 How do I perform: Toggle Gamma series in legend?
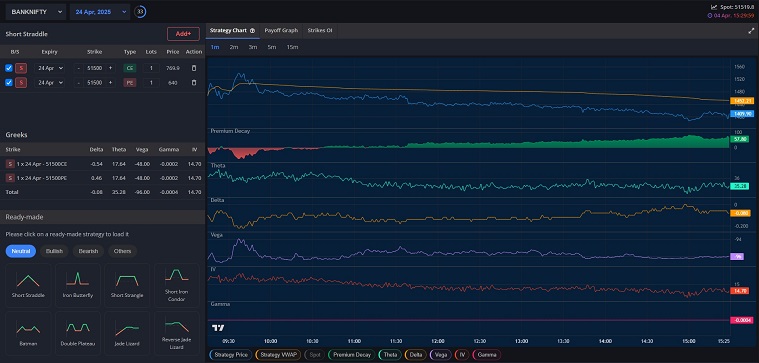(x=486, y=355)
